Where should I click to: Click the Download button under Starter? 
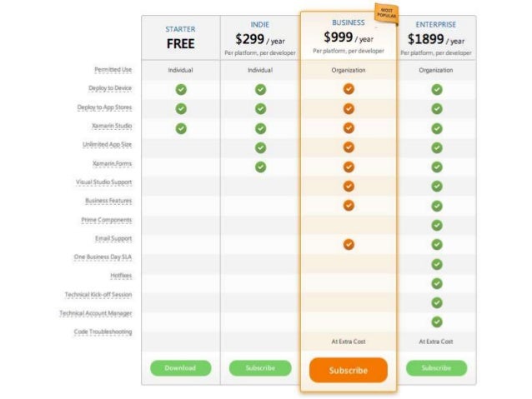click(180, 368)
